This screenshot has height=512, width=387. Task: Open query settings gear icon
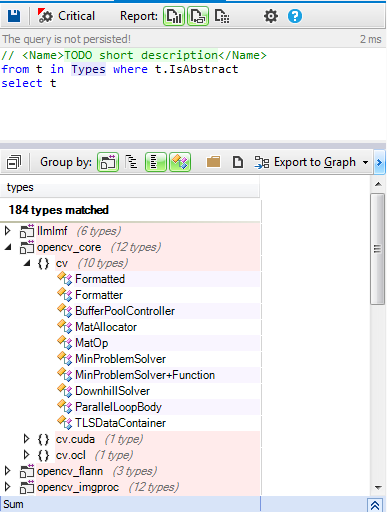(x=271, y=16)
